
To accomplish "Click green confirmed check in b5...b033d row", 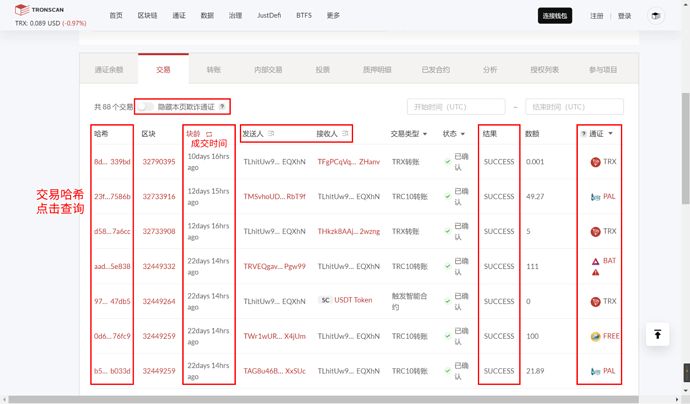I will pos(448,371).
